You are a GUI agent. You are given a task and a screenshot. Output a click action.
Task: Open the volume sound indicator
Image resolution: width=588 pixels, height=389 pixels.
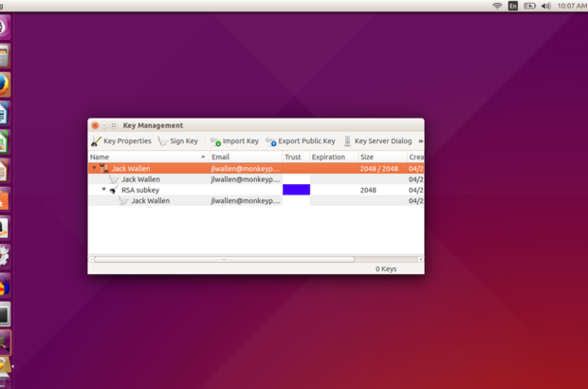tap(546, 6)
